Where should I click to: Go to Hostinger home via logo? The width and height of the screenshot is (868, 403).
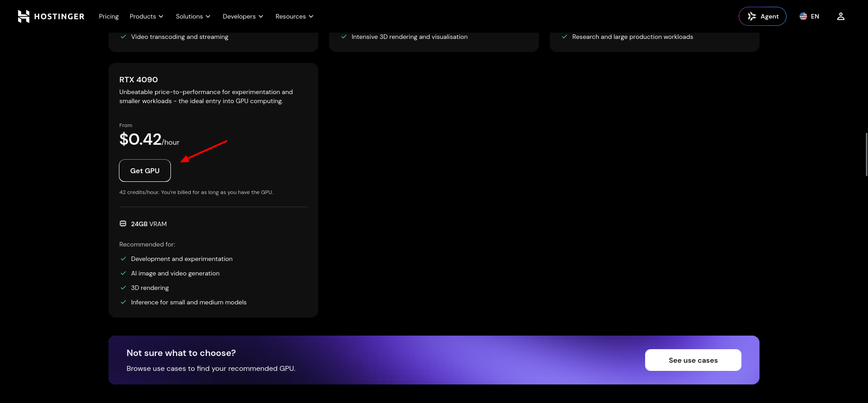coord(51,16)
